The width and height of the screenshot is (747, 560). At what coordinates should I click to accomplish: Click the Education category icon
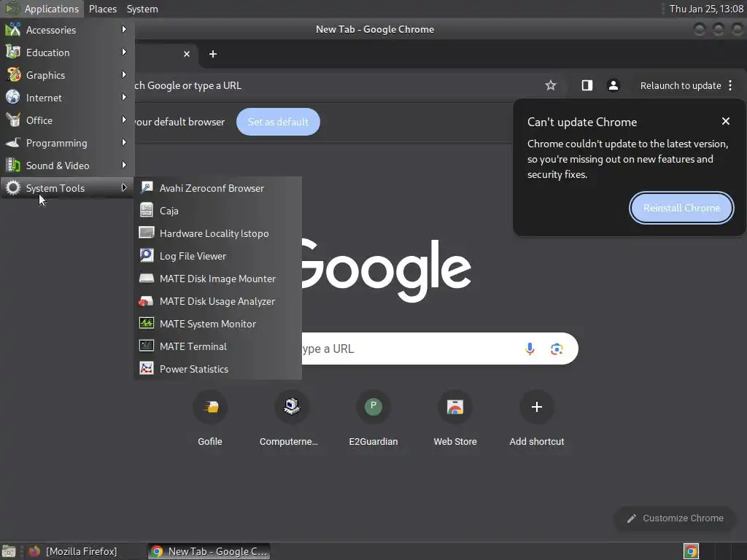[x=13, y=52]
